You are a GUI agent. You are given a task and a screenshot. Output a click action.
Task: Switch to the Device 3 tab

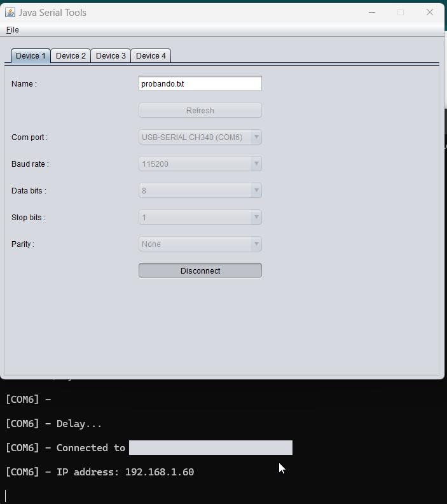coord(111,56)
